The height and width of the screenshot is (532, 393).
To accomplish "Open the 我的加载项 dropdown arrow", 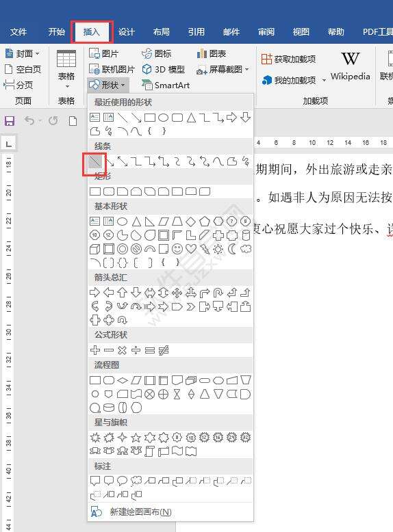I will pos(324,81).
